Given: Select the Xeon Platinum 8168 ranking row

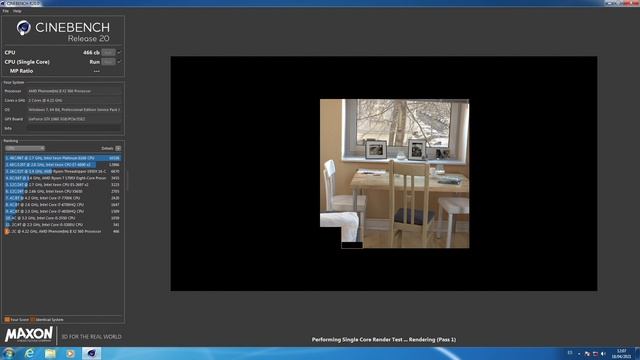Looking at the screenshot, I should pos(62,158).
